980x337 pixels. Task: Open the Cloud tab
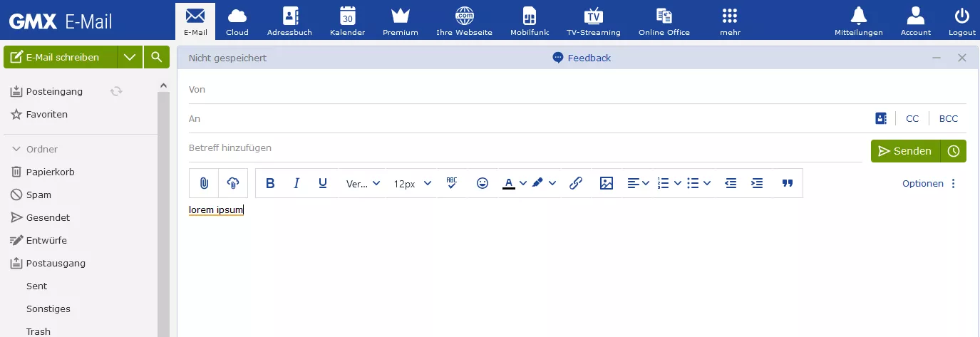coord(237,20)
